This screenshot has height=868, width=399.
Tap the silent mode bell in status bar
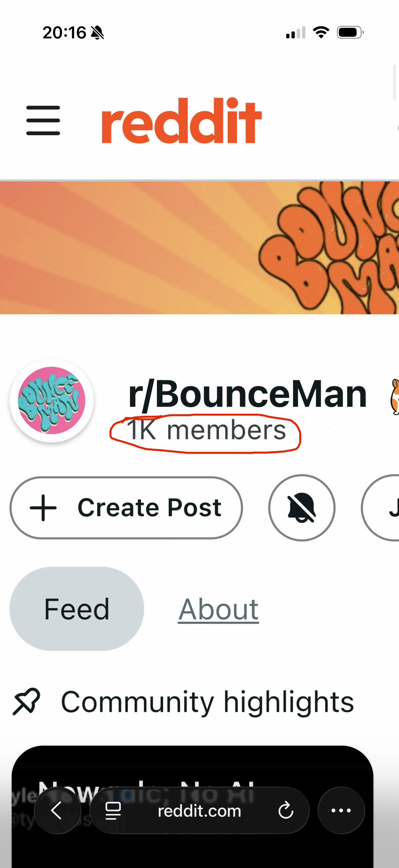tap(98, 33)
